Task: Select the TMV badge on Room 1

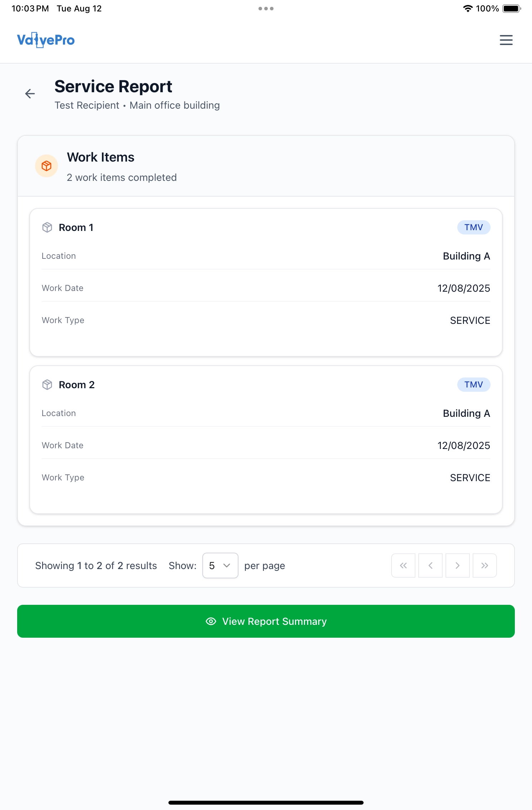Action: (x=474, y=227)
